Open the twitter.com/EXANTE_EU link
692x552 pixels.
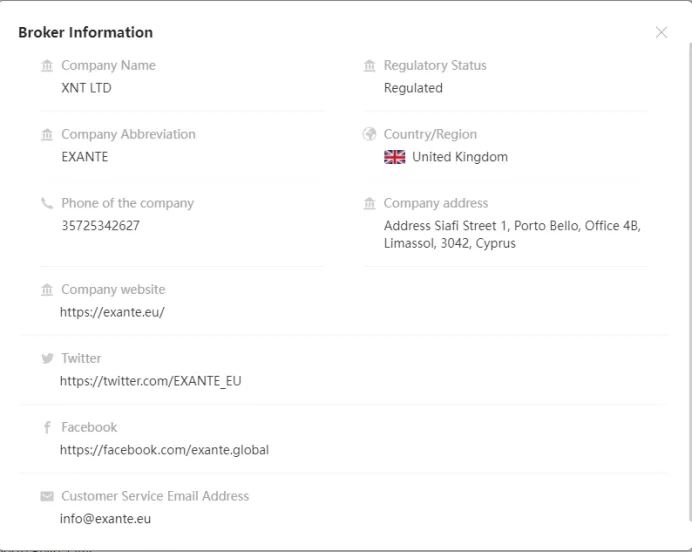[x=150, y=381]
